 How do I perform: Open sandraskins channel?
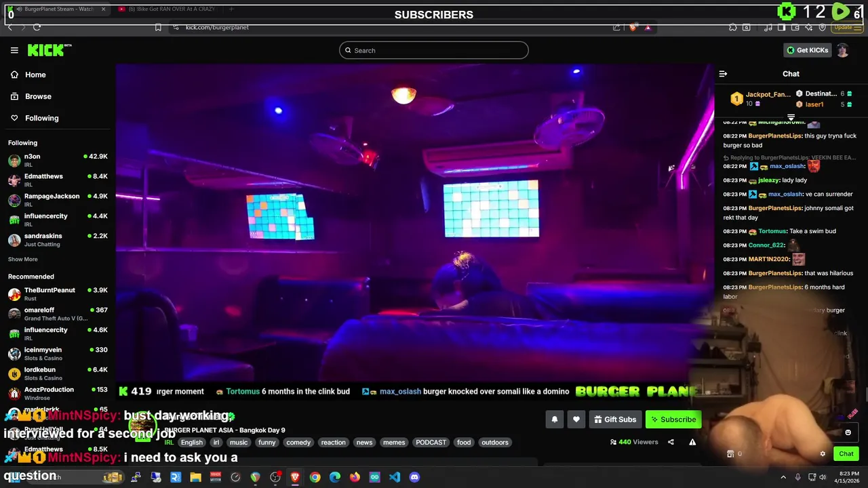pyautogui.click(x=58, y=239)
